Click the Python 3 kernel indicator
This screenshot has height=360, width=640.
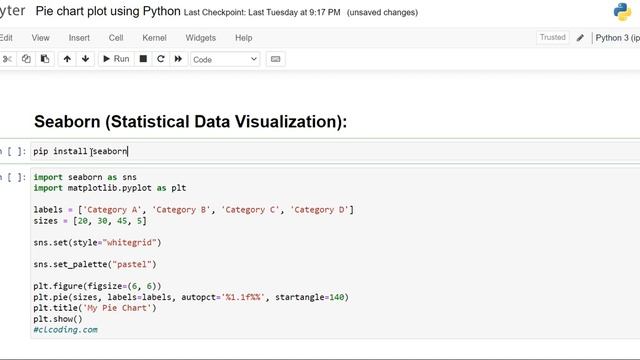point(617,38)
